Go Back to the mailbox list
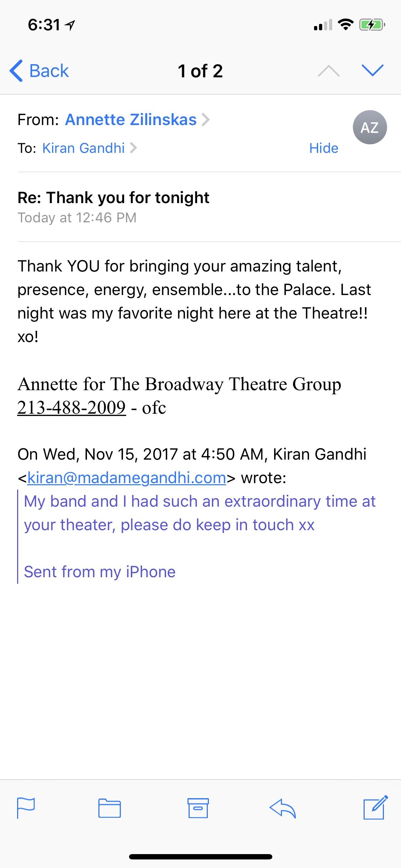Screen dimensions: 401x868 39,71
